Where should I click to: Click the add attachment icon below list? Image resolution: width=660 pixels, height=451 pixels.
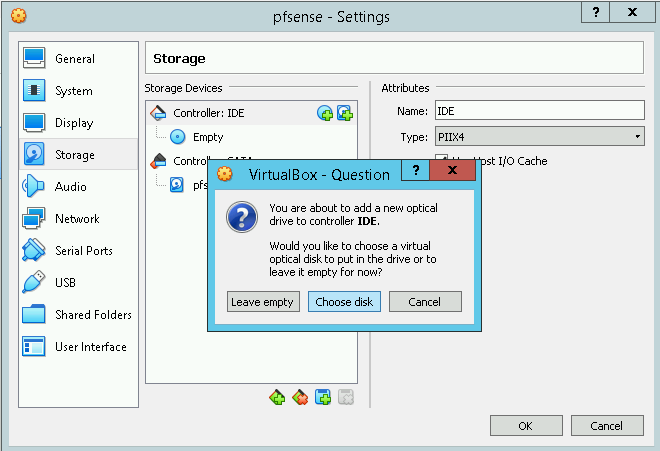(x=323, y=397)
